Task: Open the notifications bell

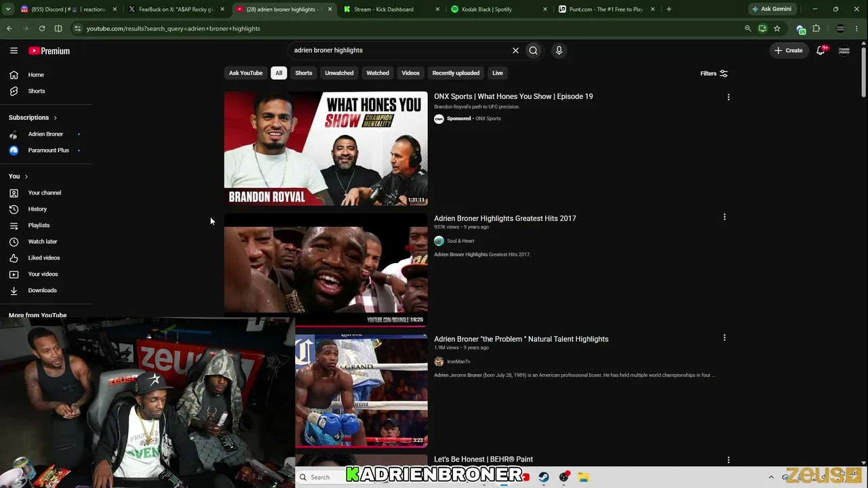Action: click(821, 50)
